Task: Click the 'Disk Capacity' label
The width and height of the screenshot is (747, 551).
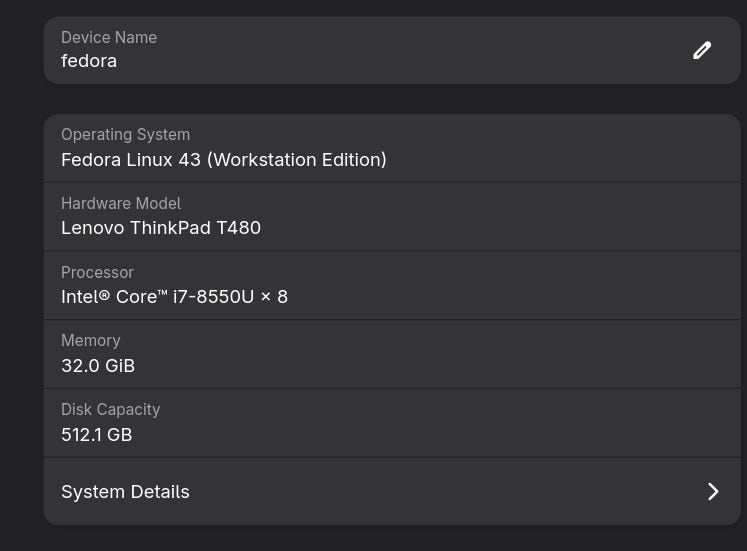Action: click(x=111, y=410)
